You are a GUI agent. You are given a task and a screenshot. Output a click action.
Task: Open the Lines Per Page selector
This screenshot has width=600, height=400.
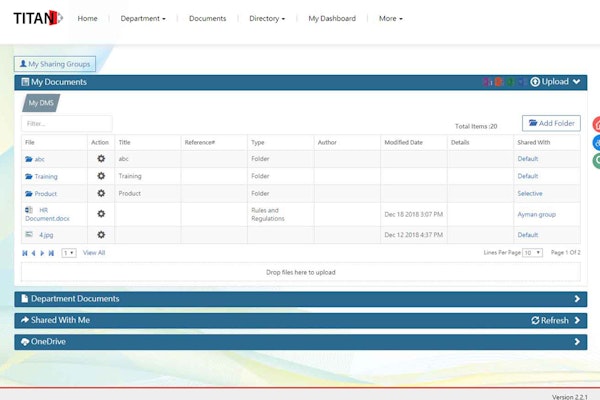click(x=532, y=253)
